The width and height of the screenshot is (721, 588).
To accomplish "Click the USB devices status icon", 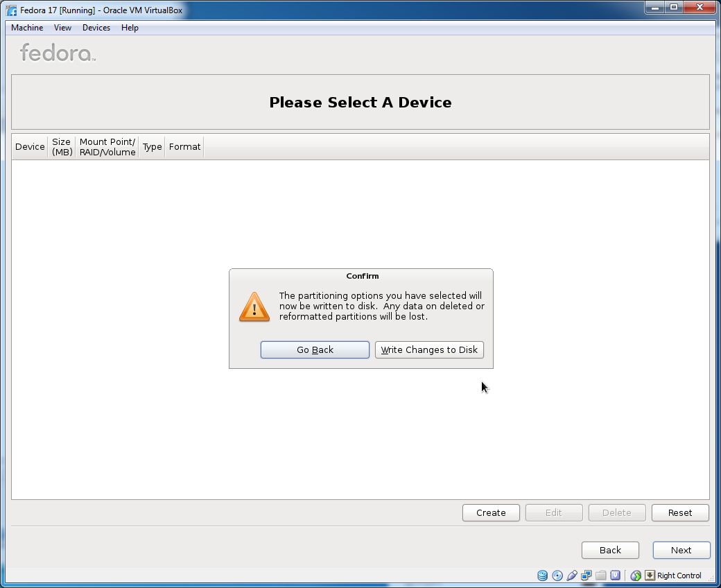I will point(571,575).
